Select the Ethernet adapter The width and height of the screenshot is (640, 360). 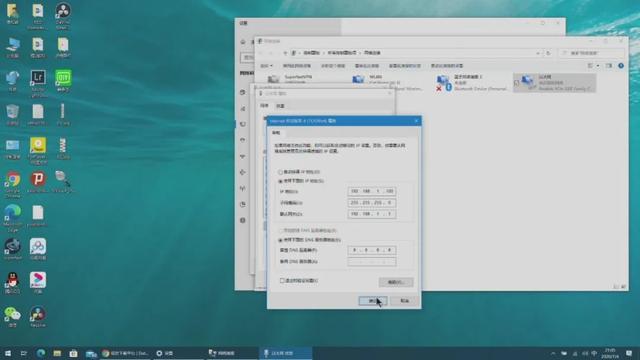[554, 82]
